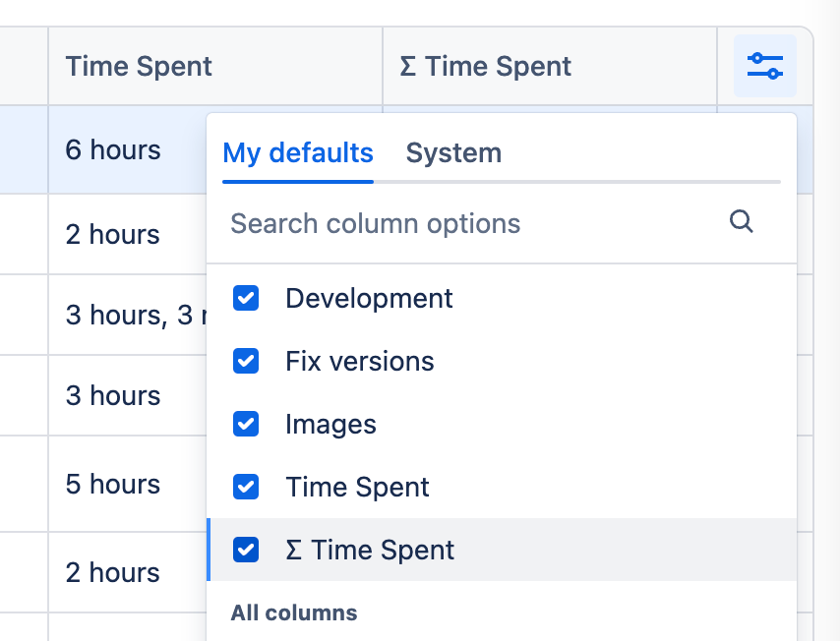
Task: Click the Time Spent column header
Action: pos(139,67)
